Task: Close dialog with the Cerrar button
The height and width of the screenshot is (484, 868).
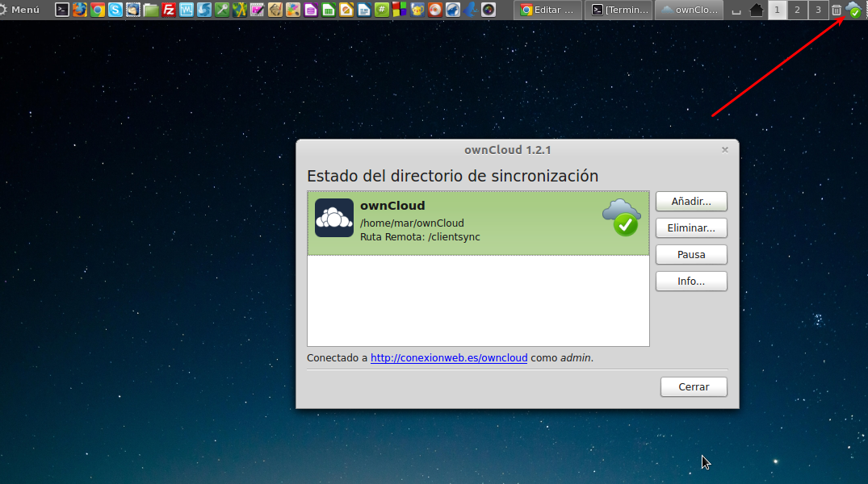Action: (694, 387)
